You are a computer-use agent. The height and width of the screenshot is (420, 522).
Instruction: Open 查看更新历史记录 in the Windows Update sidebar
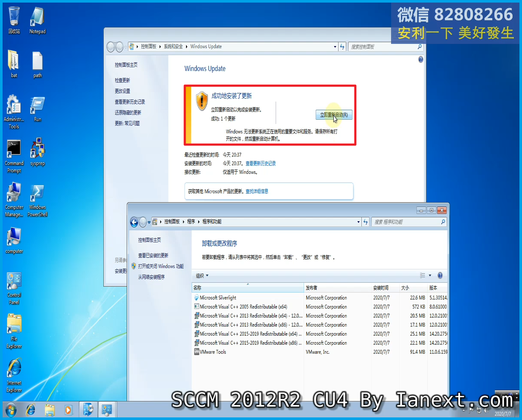pyautogui.click(x=130, y=102)
